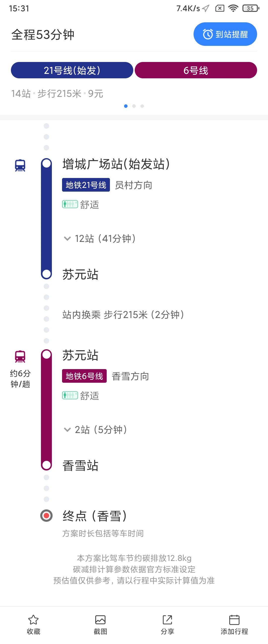268x644 pixels.
Task: Expand the 12站（41分钟）station list
Action: 100,239
